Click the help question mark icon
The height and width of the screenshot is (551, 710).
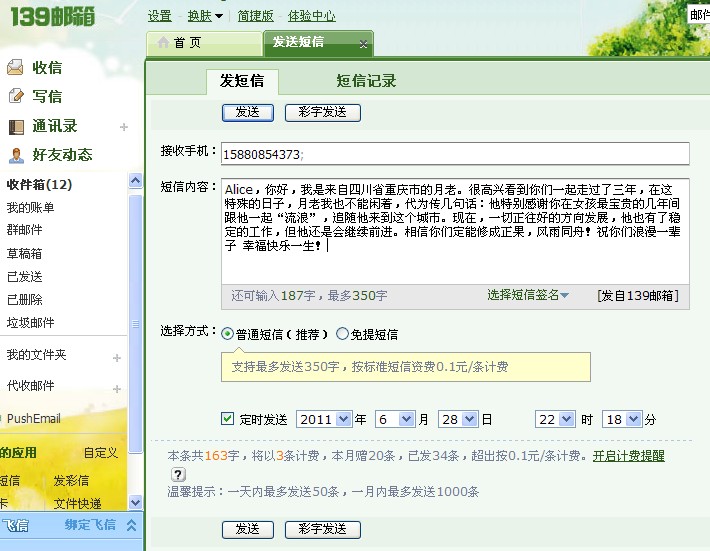179,474
